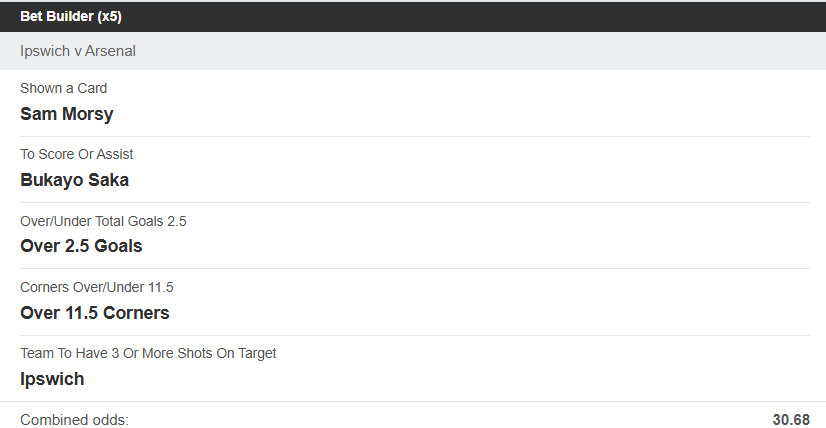The image size is (826, 428).
Task: Click the divider line below Over 2.5 Goals
Action: click(x=413, y=268)
